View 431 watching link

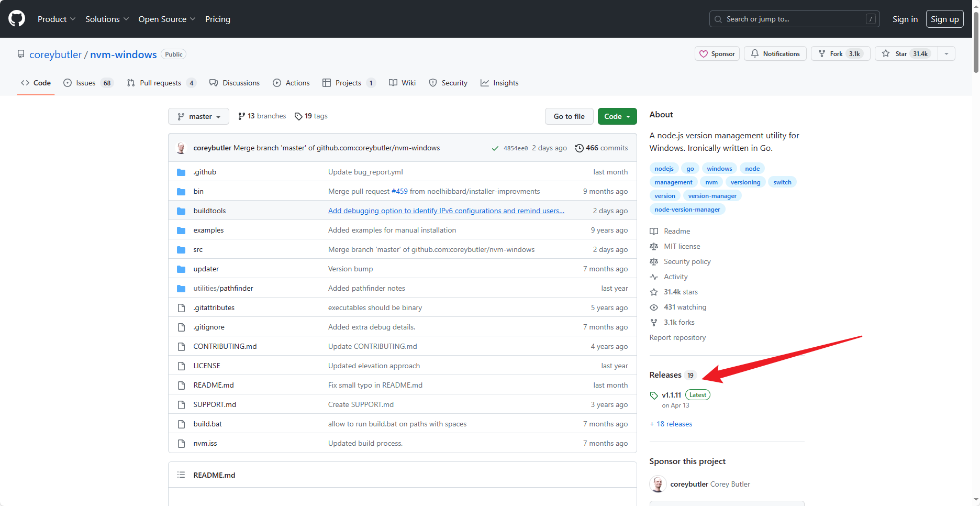coord(678,307)
